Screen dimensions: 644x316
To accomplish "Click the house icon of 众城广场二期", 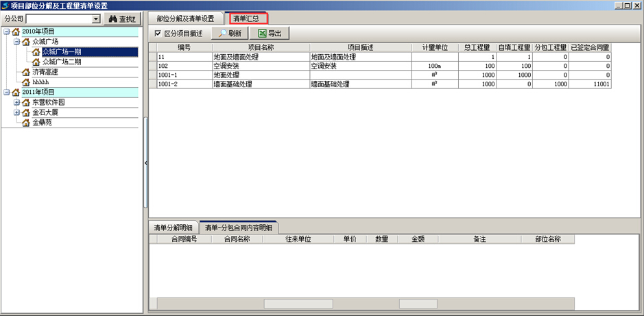I will click(x=36, y=62).
